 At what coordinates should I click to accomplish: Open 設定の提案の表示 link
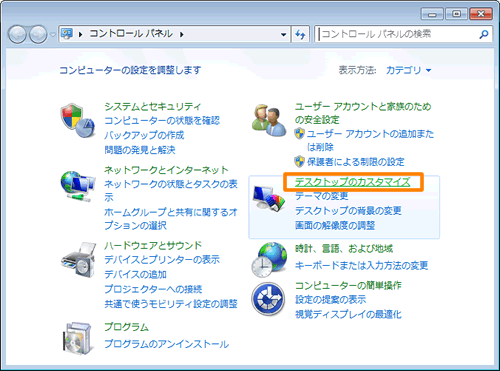tap(330, 300)
